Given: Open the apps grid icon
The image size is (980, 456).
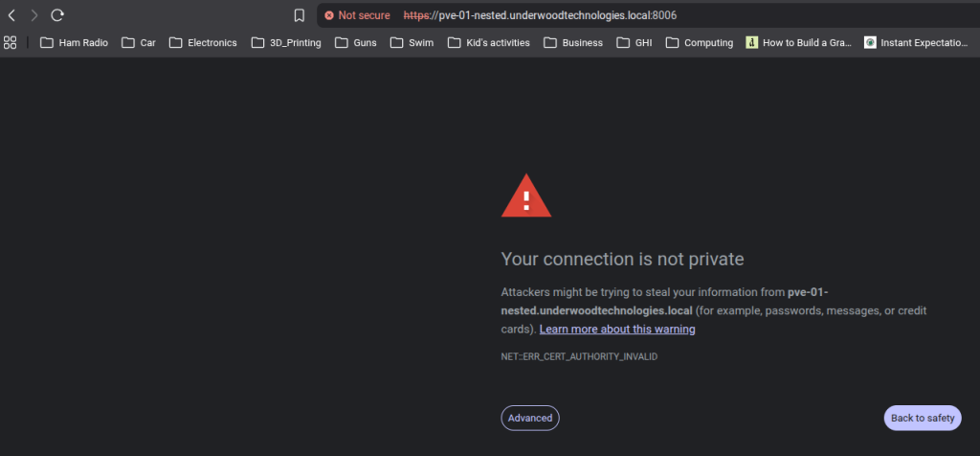Looking at the screenshot, I should 11,42.
